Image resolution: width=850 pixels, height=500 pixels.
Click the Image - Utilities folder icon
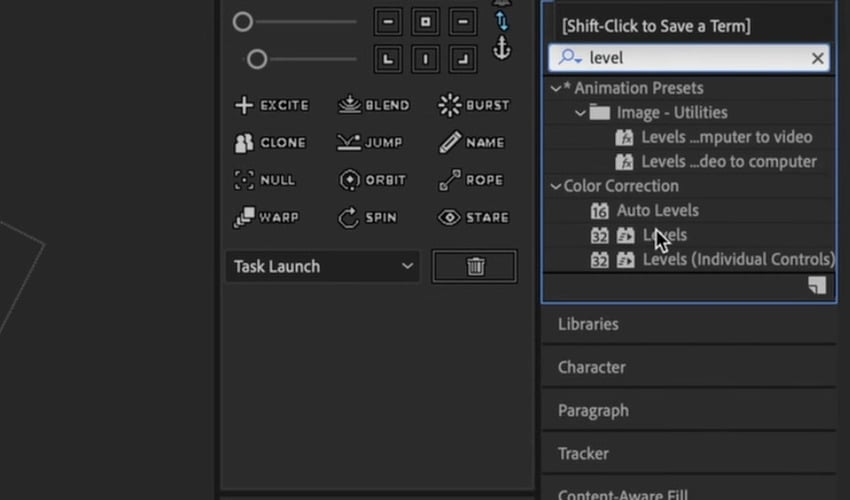pos(600,112)
